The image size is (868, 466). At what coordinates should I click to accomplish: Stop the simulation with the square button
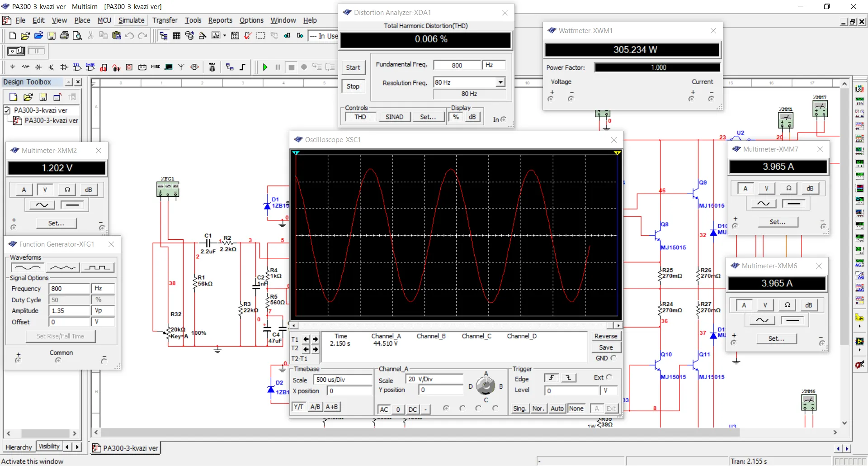pos(292,67)
